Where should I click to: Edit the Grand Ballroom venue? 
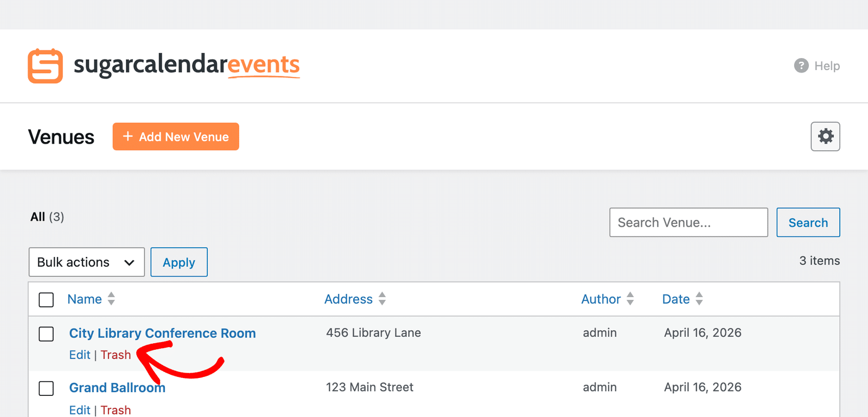pyautogui.click(x=80, y=410)
